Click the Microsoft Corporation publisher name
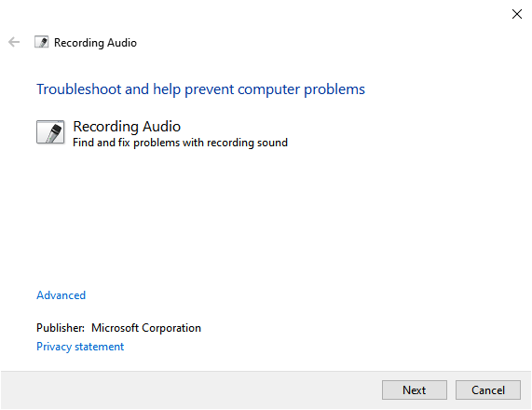 click(146, 328)
